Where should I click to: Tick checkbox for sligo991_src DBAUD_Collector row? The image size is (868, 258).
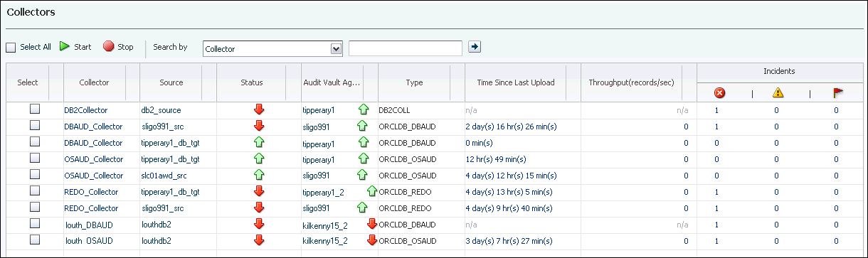pyautogui.click(x=34, y=126)
